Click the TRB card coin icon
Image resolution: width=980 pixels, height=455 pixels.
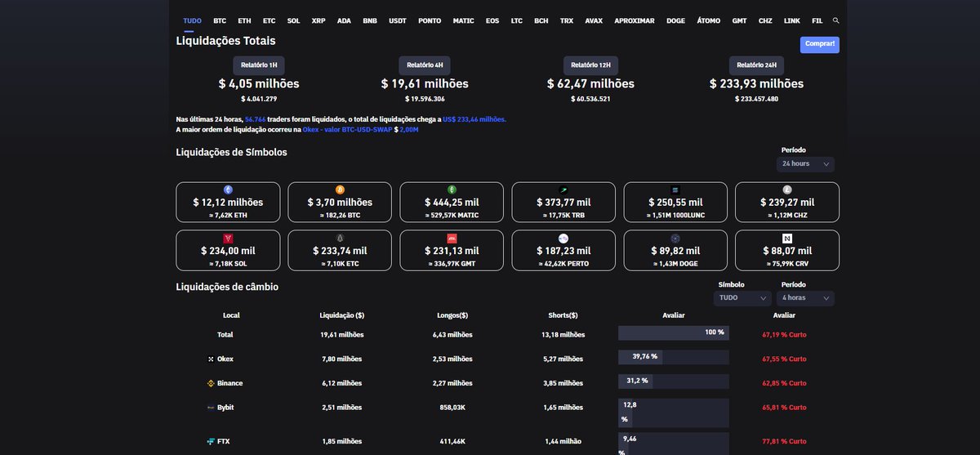tap(563, 190)
